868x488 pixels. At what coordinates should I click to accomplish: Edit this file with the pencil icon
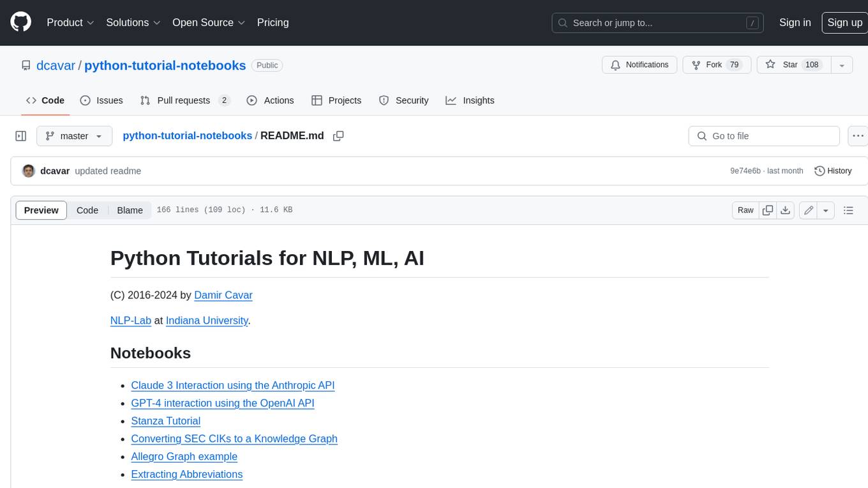pos(809,210)
